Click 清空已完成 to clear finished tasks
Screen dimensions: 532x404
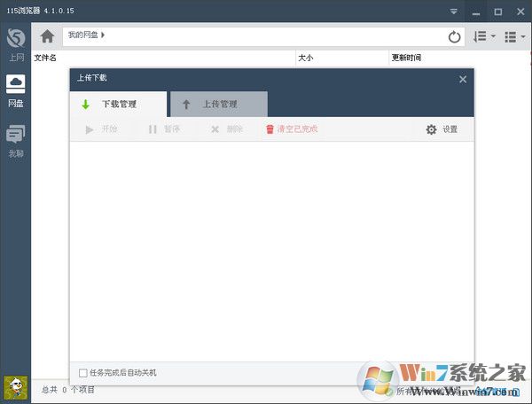click(x=292, y=129)
